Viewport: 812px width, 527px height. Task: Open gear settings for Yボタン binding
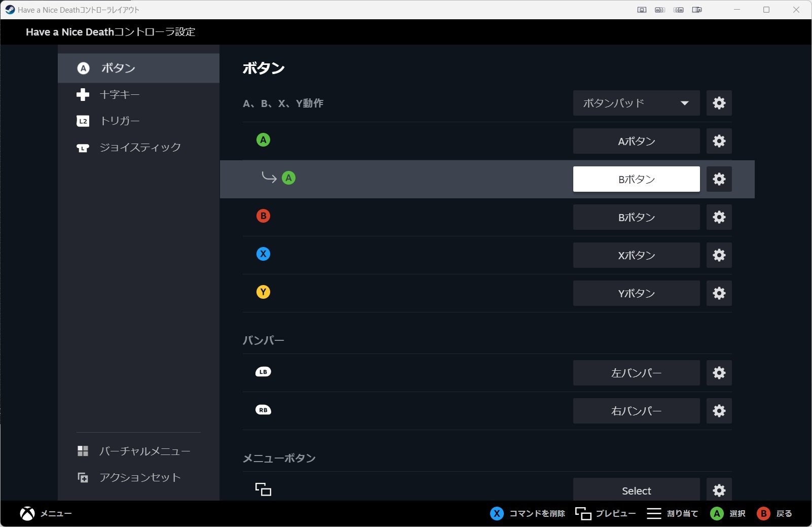click(x=719, y=293)
